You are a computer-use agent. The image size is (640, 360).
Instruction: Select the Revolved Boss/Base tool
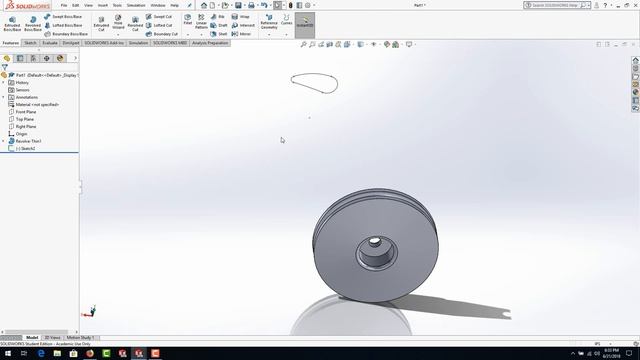(x=33, y=24)
